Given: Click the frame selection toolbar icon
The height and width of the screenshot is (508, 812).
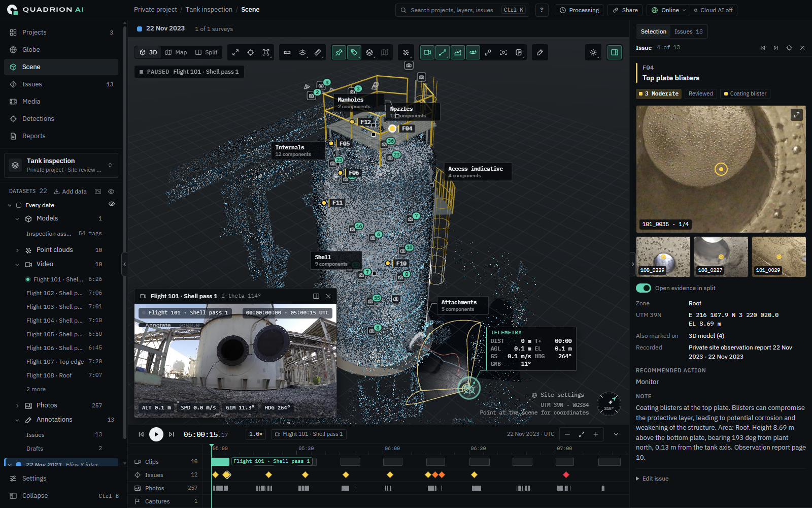Looking at the screenshot, I should pyautogui.click(x=266, y=52).
